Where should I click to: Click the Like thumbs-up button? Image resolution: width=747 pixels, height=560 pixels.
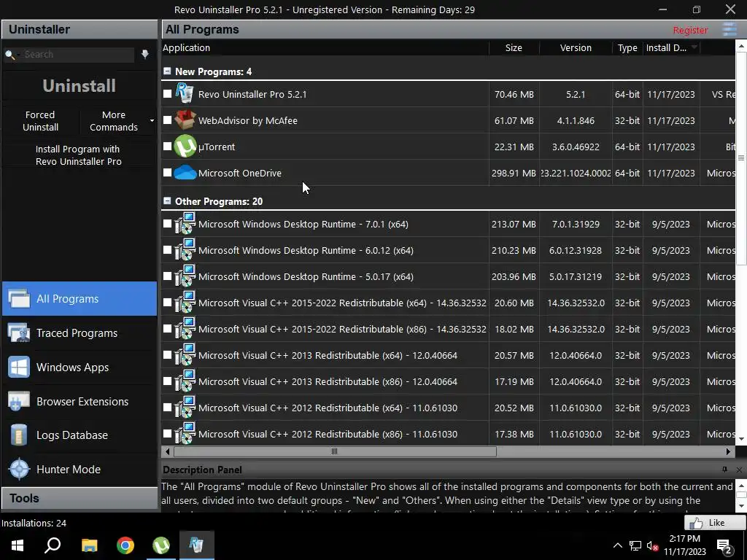click(x=715, y=523)
